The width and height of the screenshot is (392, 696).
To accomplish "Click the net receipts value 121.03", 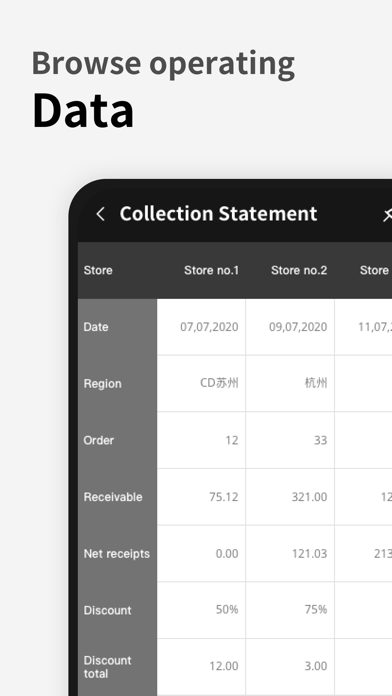I will pyautogui.click(x=309, y=554).
